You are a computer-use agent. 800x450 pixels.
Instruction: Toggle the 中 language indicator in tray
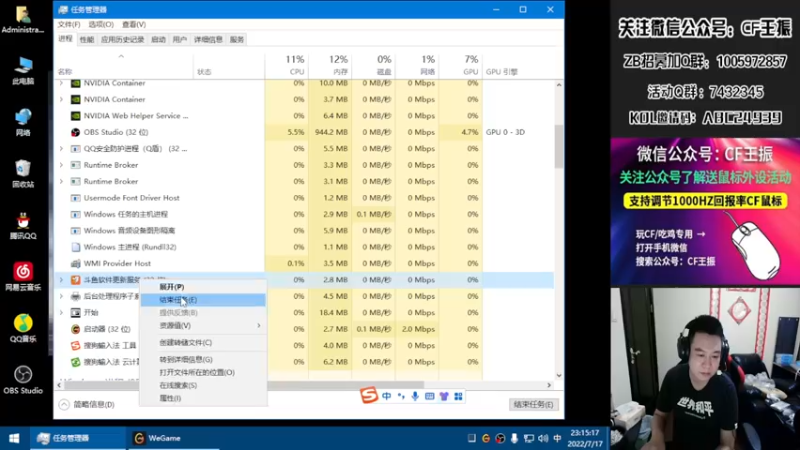point(557,438)
